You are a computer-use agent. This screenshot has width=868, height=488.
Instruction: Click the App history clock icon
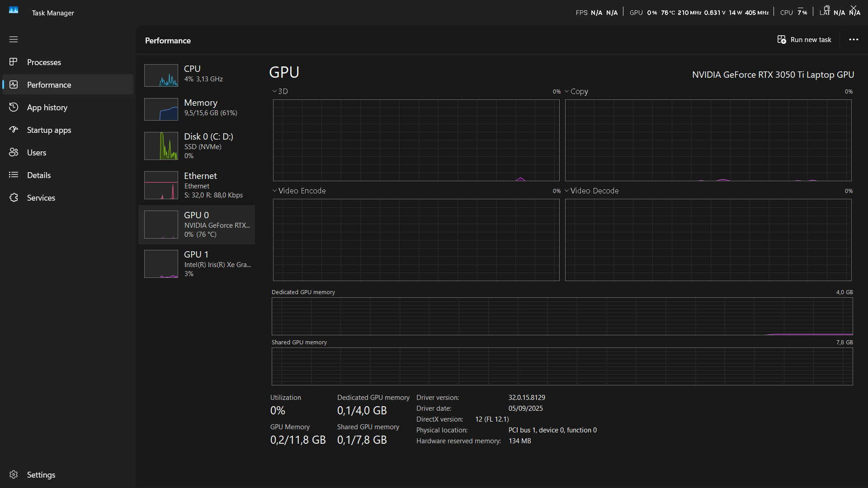14,107
